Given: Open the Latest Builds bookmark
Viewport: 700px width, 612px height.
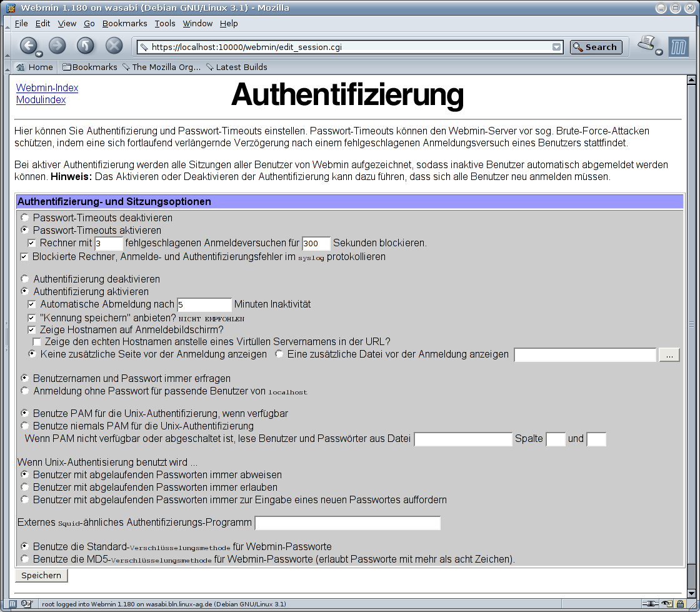Looking at the screenshot, I should click(237, 67).
